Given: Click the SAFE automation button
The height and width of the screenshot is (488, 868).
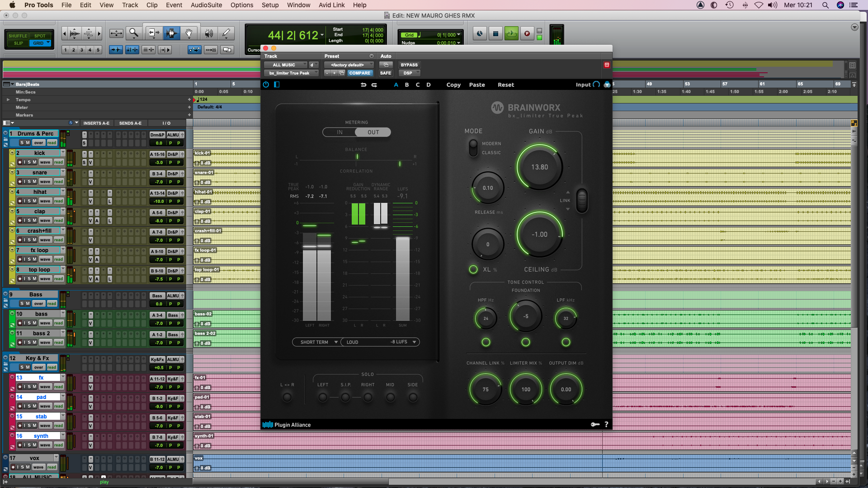Looking at the screenshot, I should click(386, 73).
